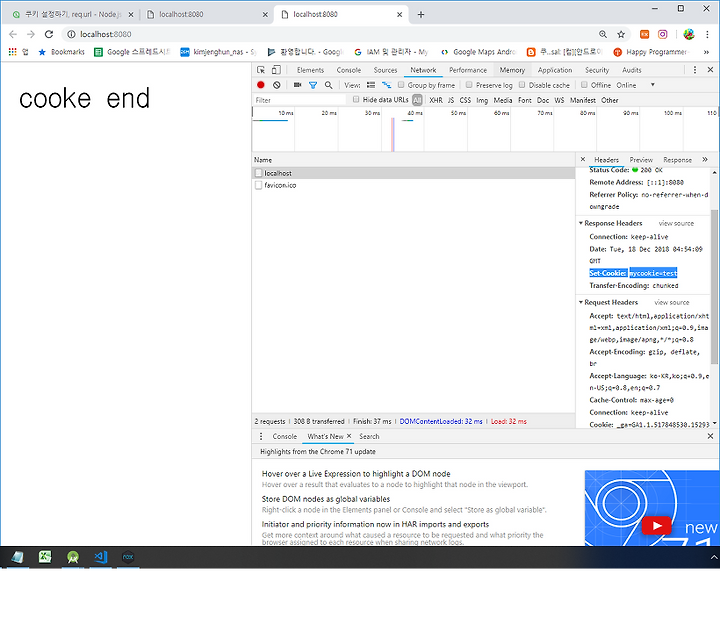This screenshot has width=720, height=624.
Task: Reload the page in Chrome
Action: tap(49, 34)
